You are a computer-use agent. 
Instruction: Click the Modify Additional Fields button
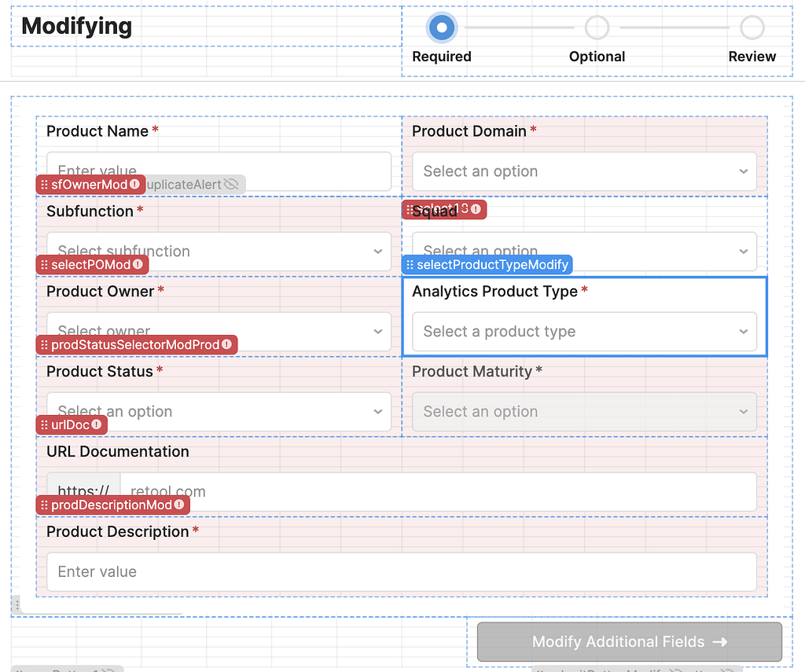point(628,641)
